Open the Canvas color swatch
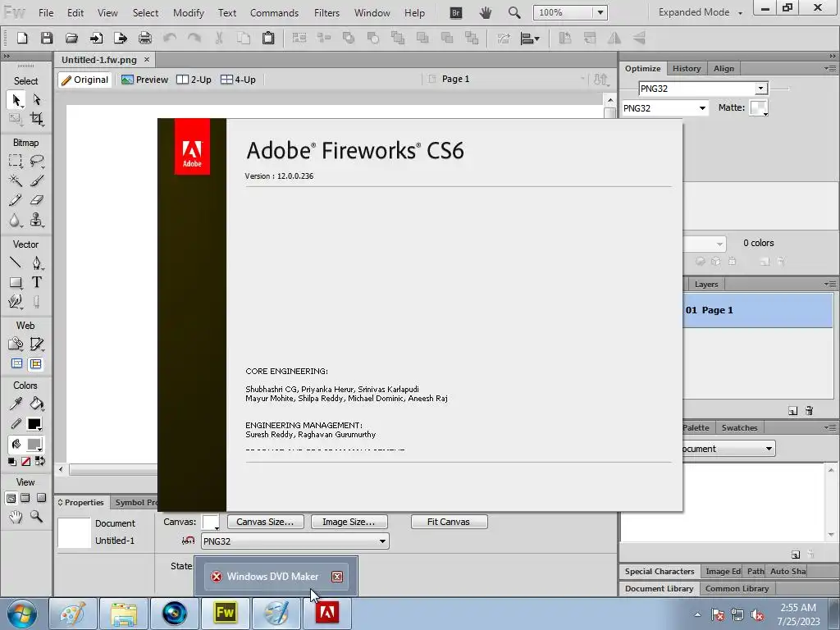840x630 pixels. point(210,523)
